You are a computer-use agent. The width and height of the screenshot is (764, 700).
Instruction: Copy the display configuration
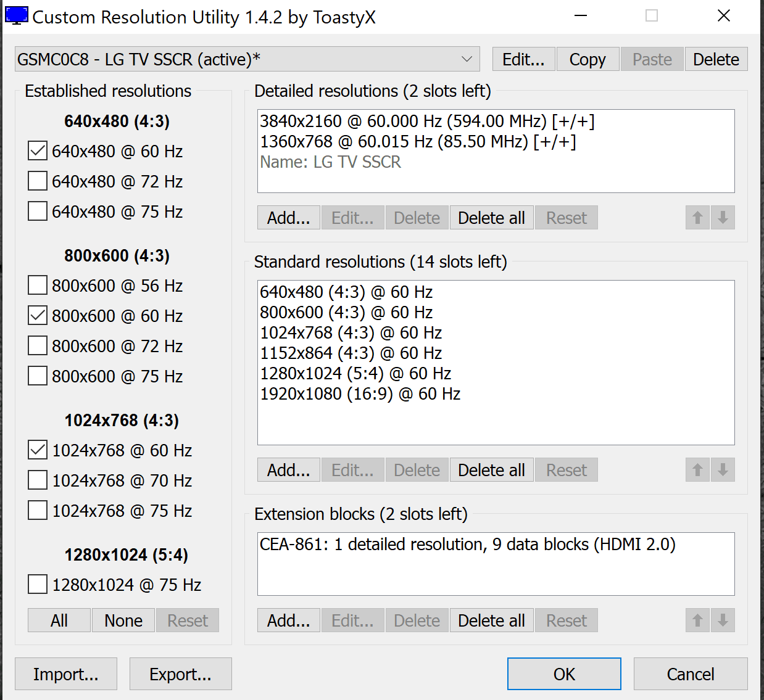pos(588,59)
